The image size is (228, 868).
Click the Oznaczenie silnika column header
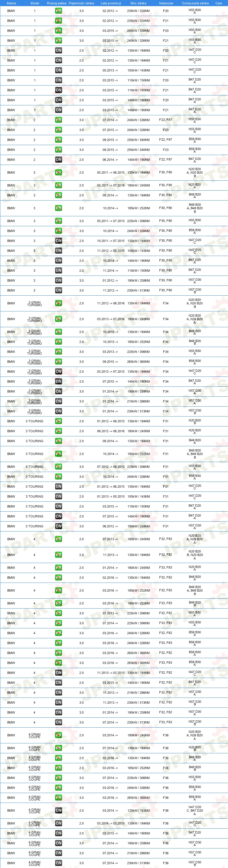tap(195, 3)
